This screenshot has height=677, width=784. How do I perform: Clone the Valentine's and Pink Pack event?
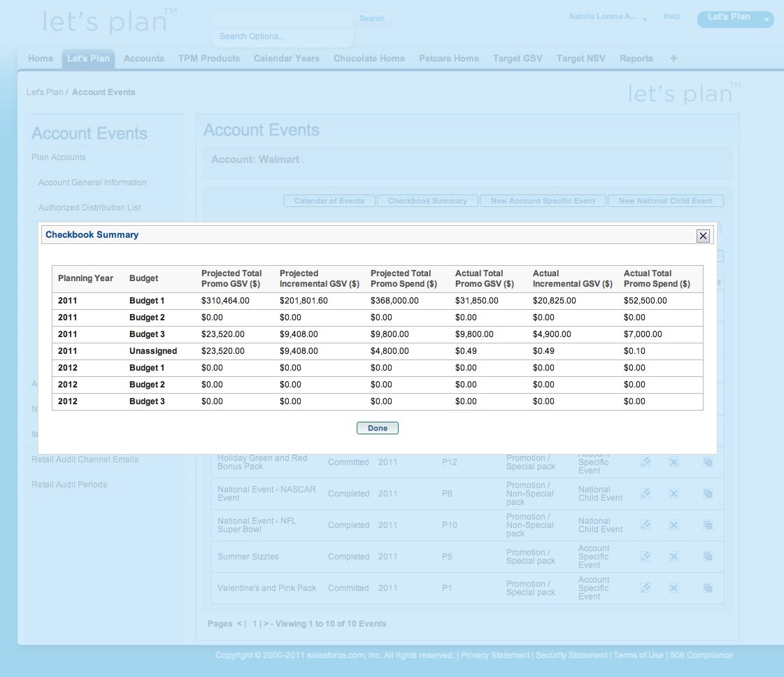click(x=708, y=588)
